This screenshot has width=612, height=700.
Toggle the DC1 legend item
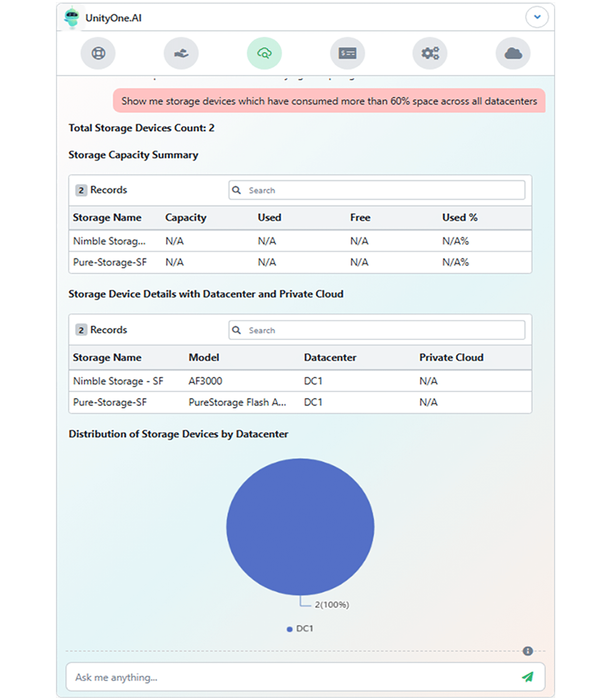click(300, 629)
